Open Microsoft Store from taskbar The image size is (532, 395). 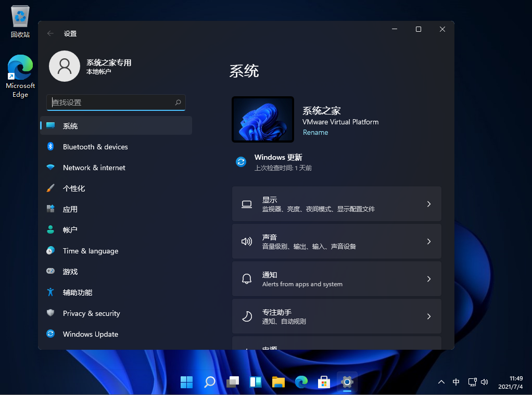point(324,382)
